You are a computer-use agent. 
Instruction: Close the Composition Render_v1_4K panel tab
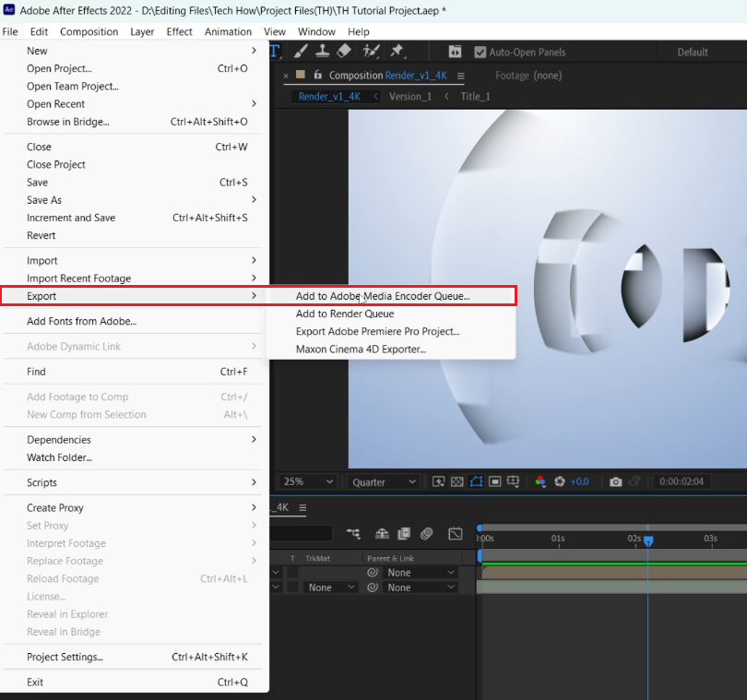(286, 76)
